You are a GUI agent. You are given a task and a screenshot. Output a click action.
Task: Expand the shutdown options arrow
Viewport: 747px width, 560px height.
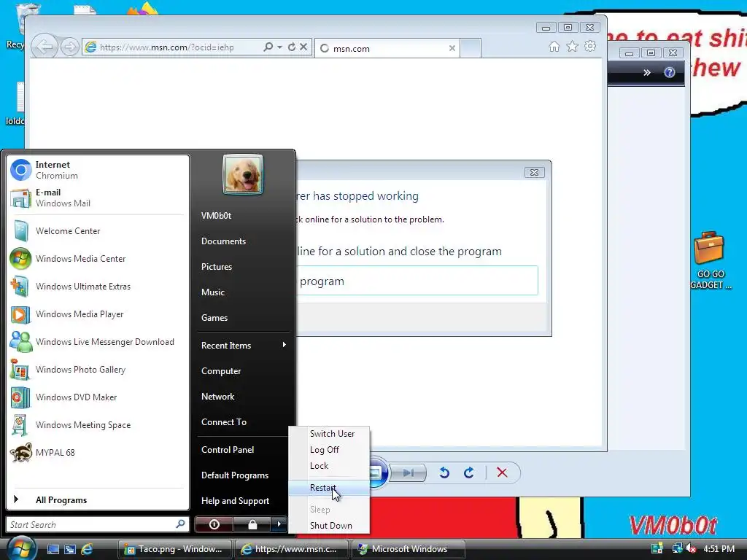coord(279,524)
